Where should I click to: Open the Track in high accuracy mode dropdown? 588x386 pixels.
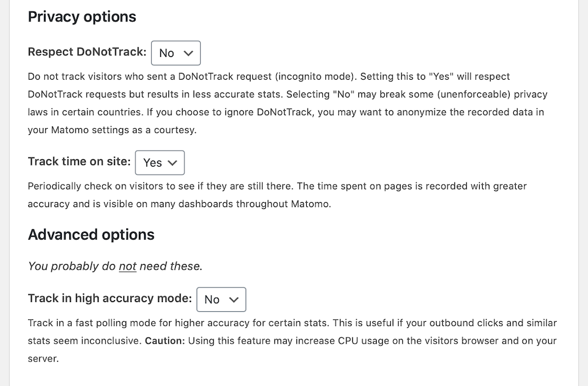point(221,300)
